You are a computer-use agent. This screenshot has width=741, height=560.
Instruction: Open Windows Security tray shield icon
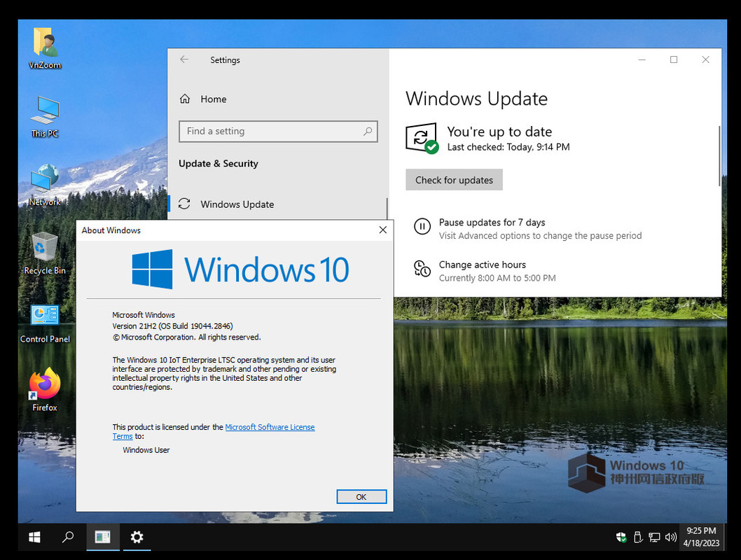pyautogui.click(x=621, y=537)
